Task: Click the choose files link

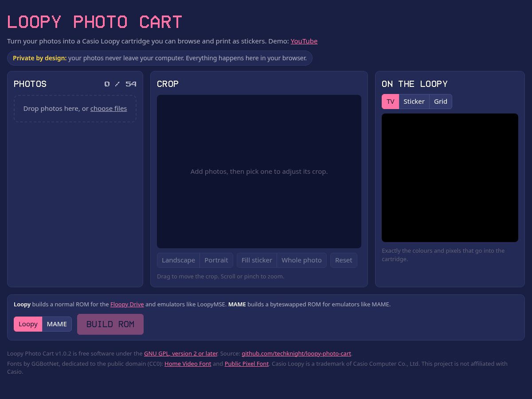Action: (109, 109)
